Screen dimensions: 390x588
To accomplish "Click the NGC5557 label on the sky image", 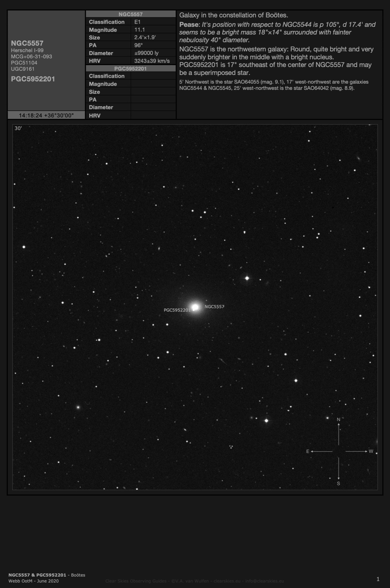I will tap(214, 306).
